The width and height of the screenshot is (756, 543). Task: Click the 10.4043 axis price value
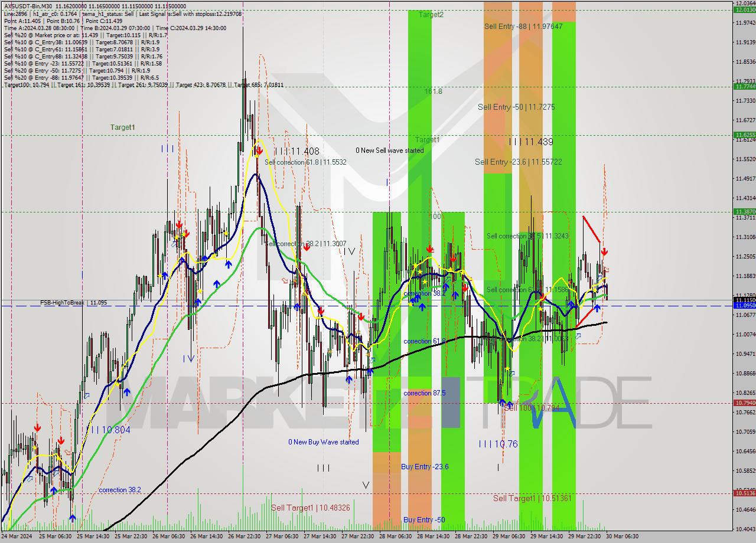tap(745, 529)
